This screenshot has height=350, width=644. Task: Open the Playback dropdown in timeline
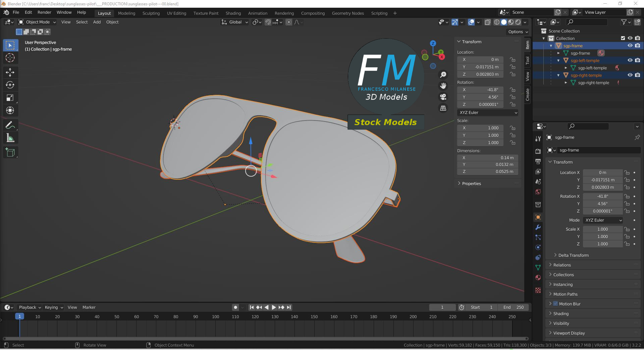(x=30, y=307)
